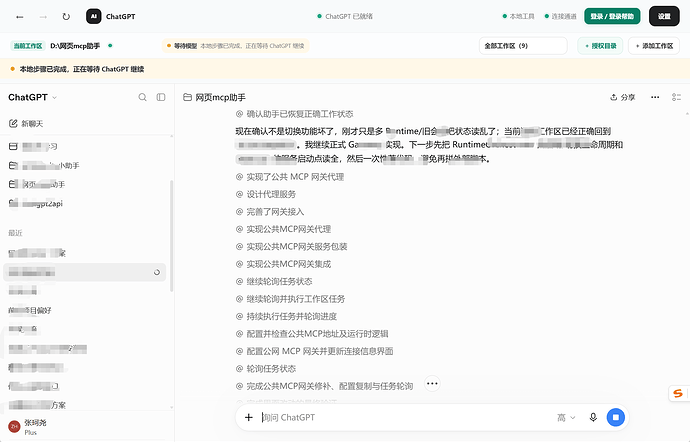Screen dimensions: 690x442
Task: Expand step 实现公共MCP网关代理
Action: click(283, 229)
